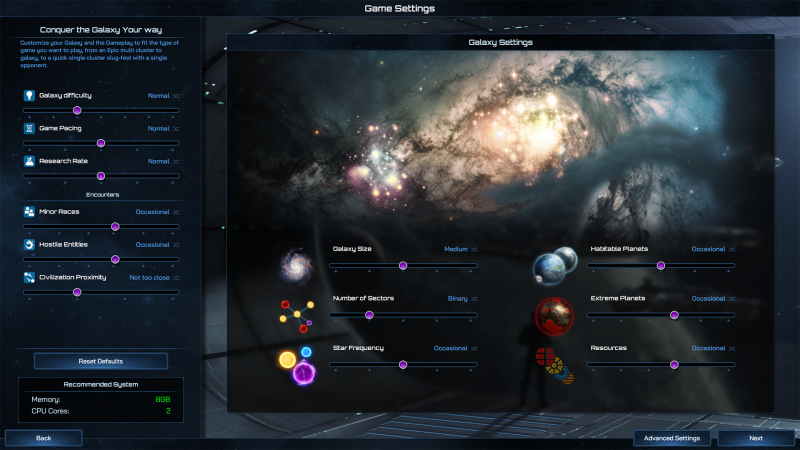Randomize Resources with its shuffle icon

(x=732, y=348)
